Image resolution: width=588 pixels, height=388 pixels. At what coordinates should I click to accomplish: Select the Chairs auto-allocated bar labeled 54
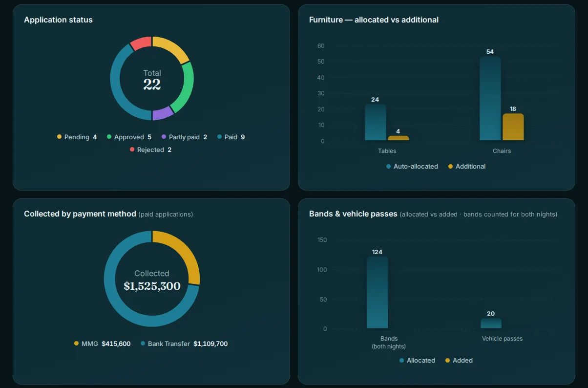(x=490, y=98)
